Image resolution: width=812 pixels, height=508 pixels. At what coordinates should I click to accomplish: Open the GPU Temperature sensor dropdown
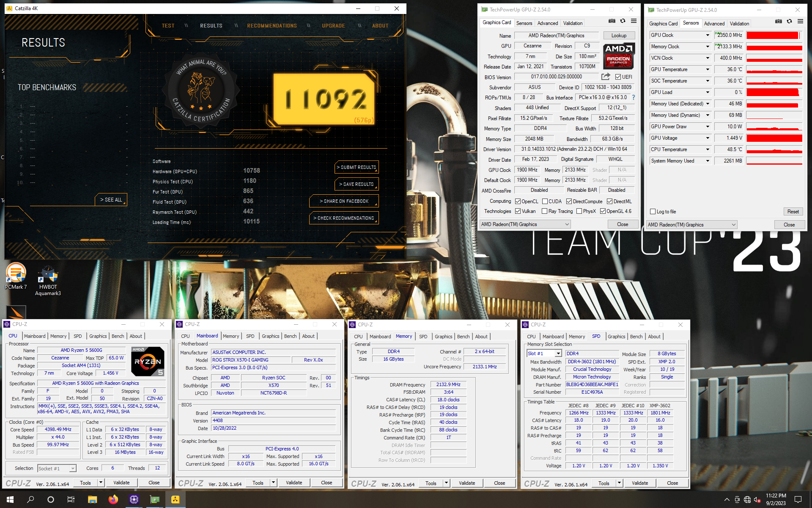click(707, 69)
